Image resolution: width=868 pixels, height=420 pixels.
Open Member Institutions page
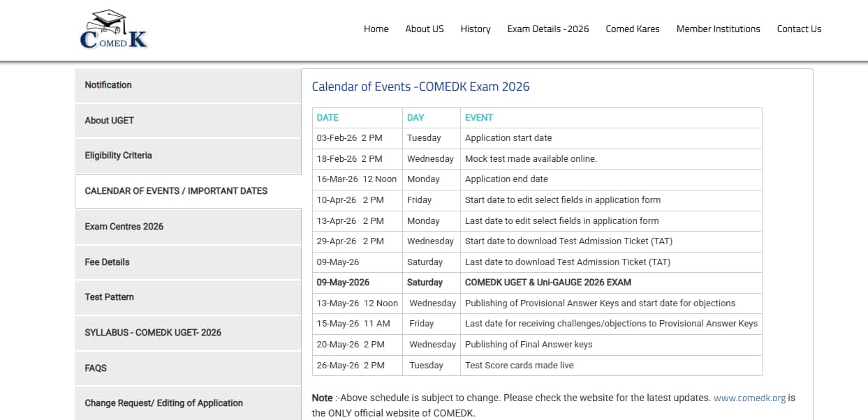click(718, 29)
